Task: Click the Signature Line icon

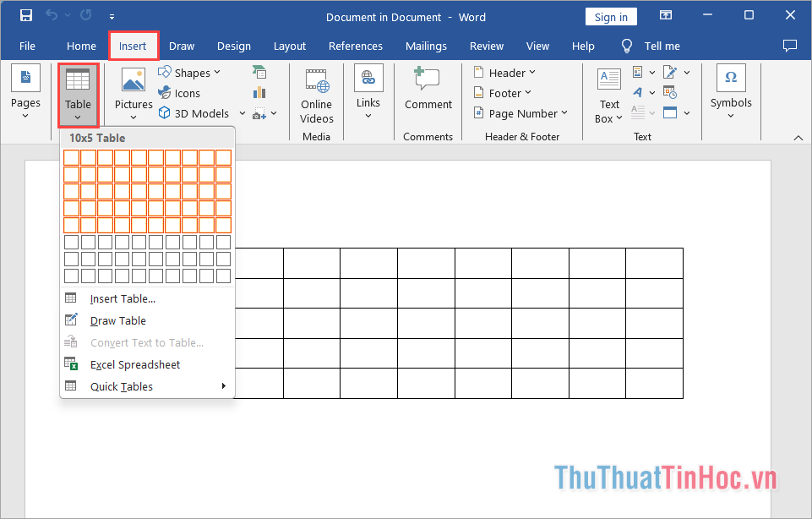Action: click(x=669, y=72)
